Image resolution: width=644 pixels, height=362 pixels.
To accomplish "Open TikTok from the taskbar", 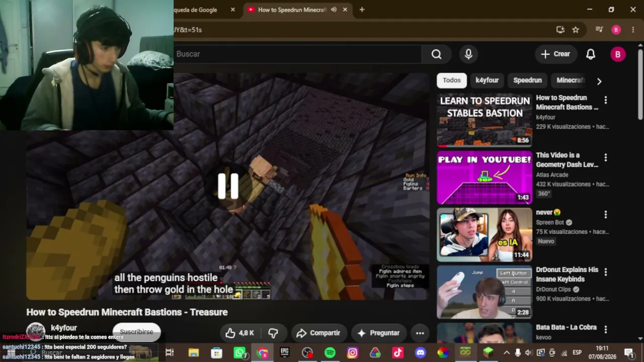I will (398, 353).
